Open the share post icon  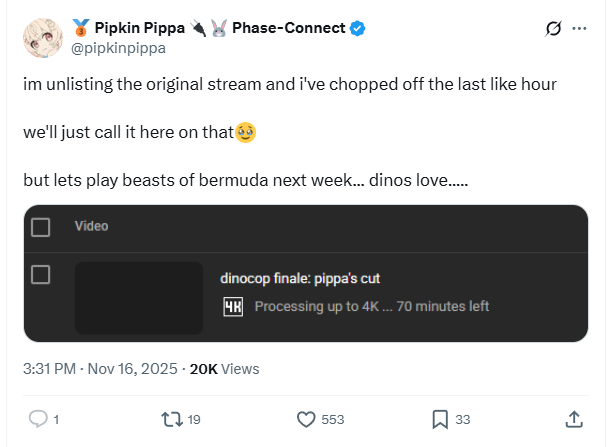(x=574, y=419)
